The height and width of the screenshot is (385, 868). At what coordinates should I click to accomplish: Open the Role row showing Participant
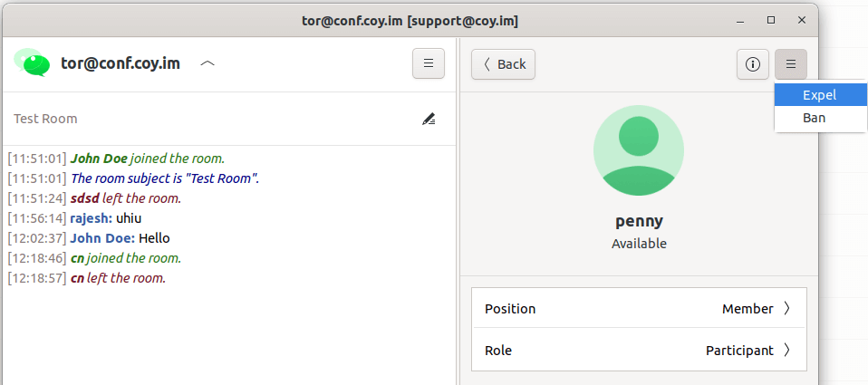tap(639, 350)
